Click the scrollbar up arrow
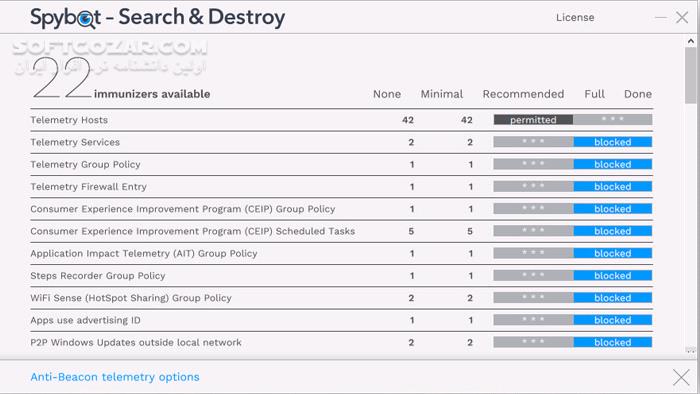Screen dimensions: 700x394 691,41
